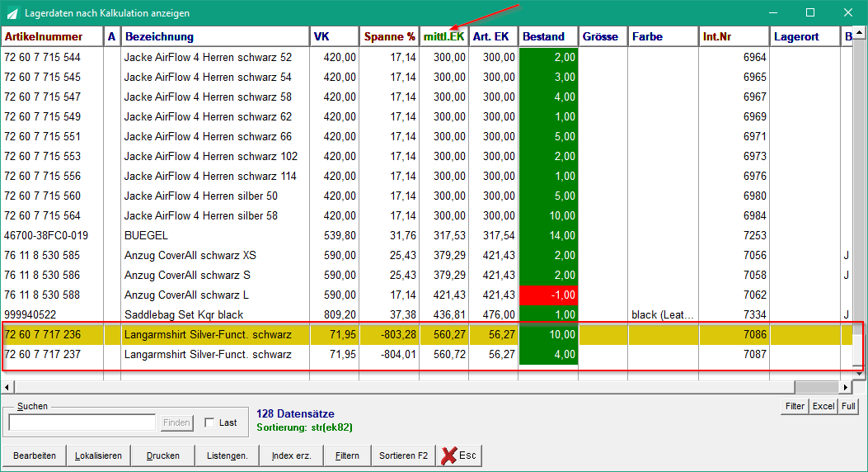Screen dimensions: 868x472
Task: Click the Full view button
Action: pos(848,406)
